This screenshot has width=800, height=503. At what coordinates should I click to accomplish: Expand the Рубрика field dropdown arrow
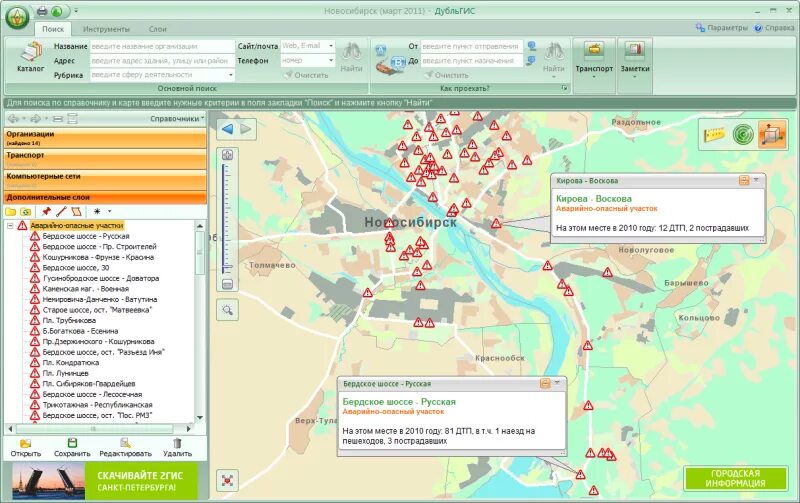(231, 75)
